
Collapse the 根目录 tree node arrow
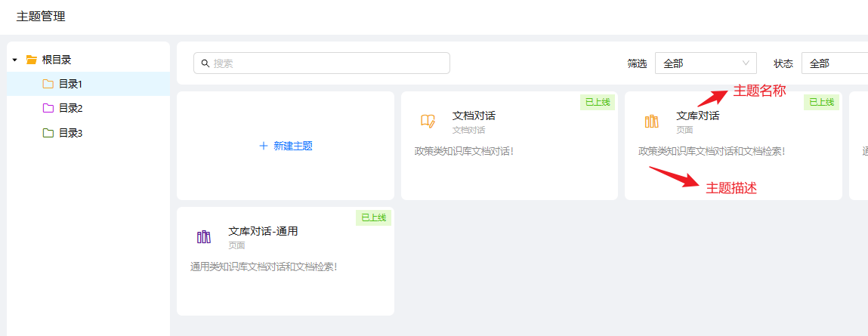[14, 60]
